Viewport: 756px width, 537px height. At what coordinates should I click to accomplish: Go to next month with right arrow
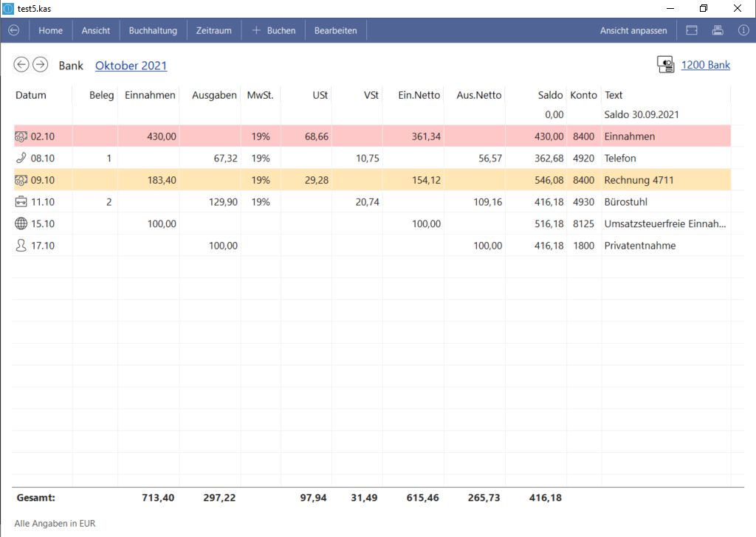[40, 65]
